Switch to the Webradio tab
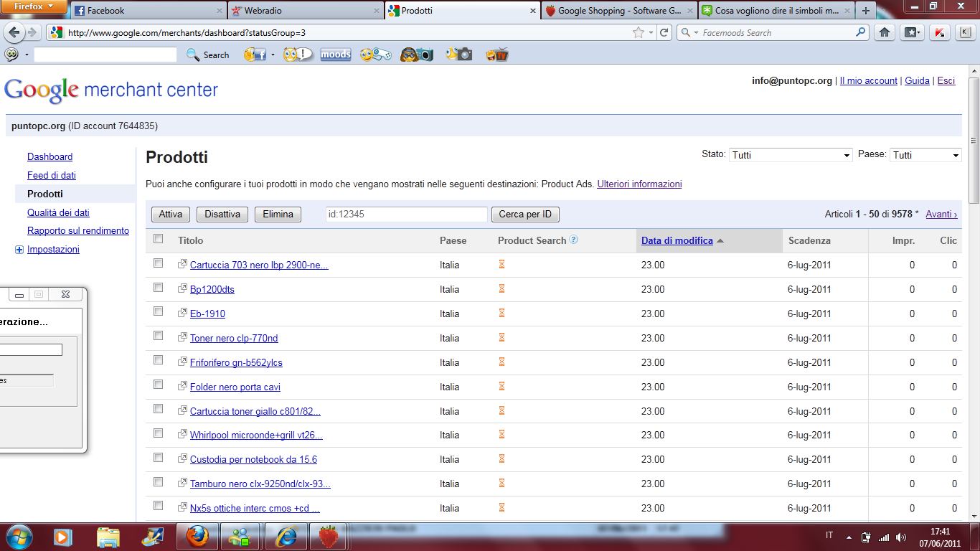 click(305, 11)
